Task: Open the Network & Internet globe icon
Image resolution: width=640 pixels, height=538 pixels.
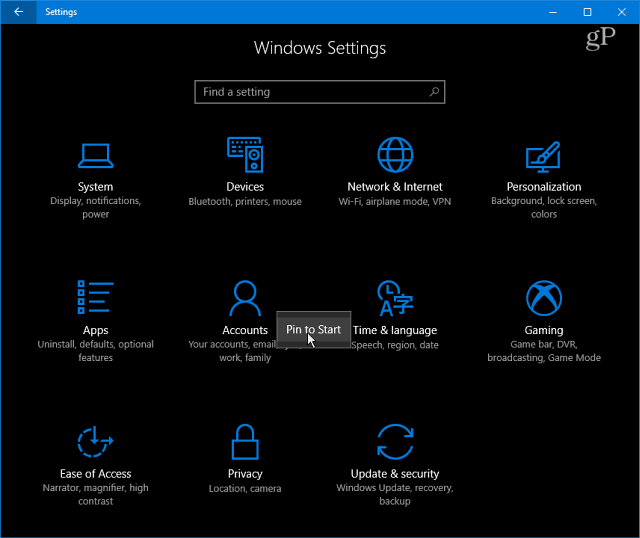Action: (x=395, y=155)
